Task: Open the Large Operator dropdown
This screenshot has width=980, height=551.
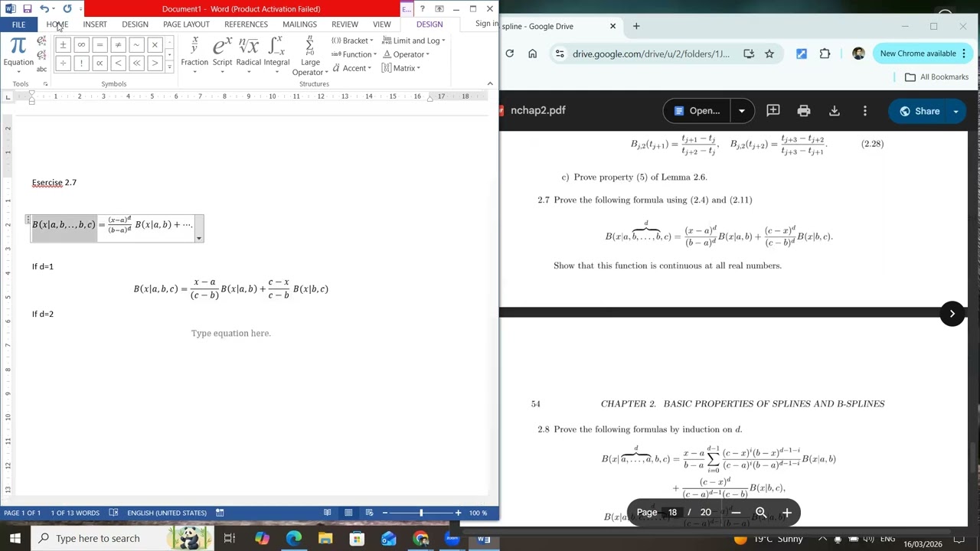Action: click(x=310, y=56)
